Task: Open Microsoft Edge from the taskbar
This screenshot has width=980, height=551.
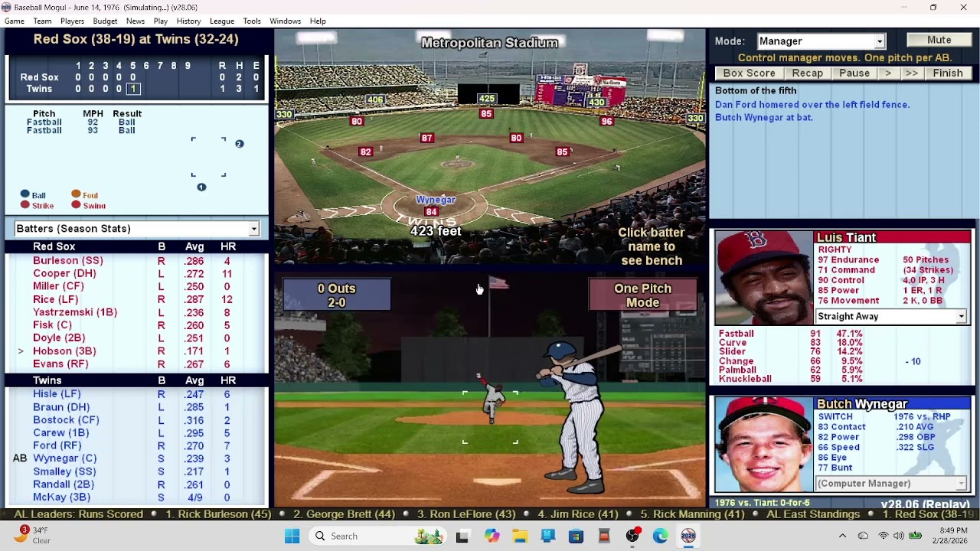Action: tap(661, 536)
